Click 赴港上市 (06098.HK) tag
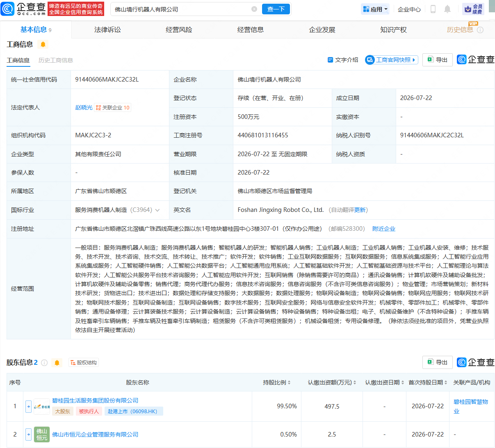The image size is (495, 448). coord(133,411)
